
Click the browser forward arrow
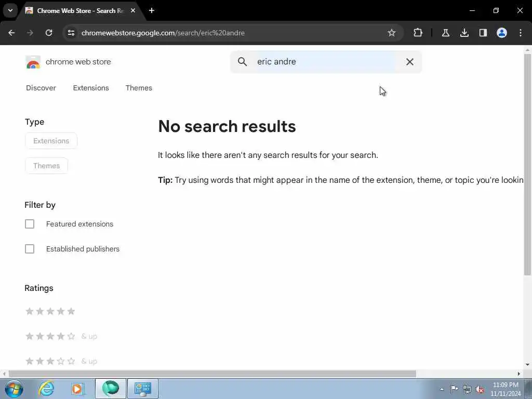(x=30, y=33)
